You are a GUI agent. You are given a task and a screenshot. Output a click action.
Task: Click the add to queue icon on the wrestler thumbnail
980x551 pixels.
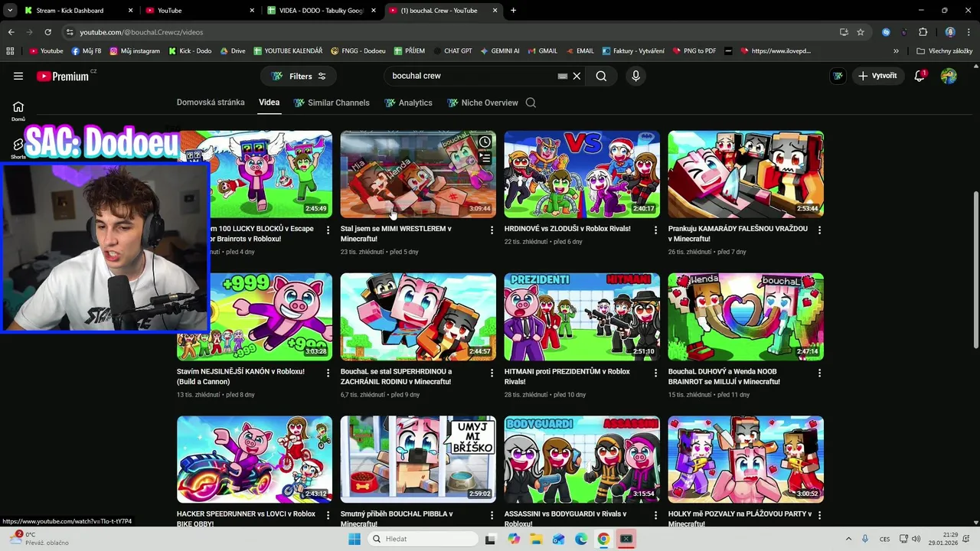tap(485, 159)
